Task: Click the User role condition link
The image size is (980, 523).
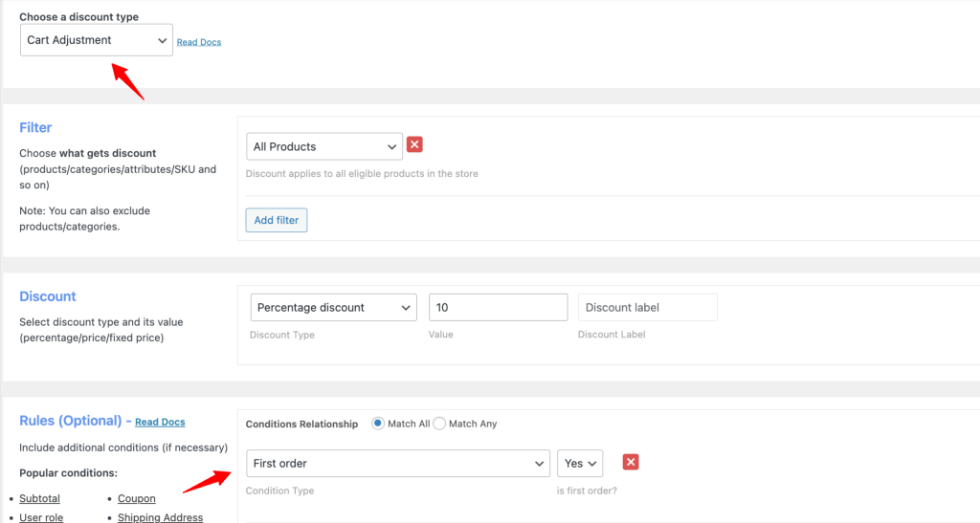Action: point(41,517)
